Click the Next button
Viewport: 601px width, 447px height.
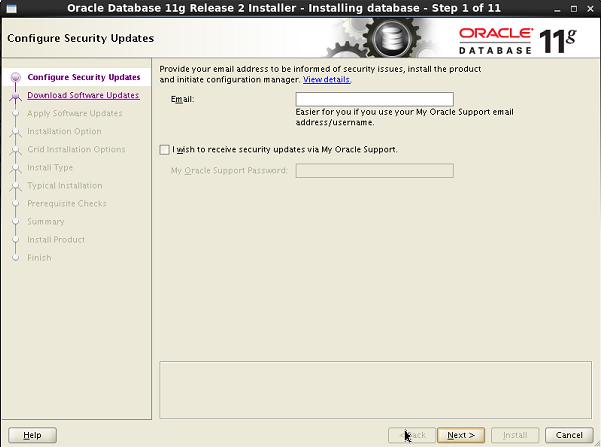(x=461, y=435)
